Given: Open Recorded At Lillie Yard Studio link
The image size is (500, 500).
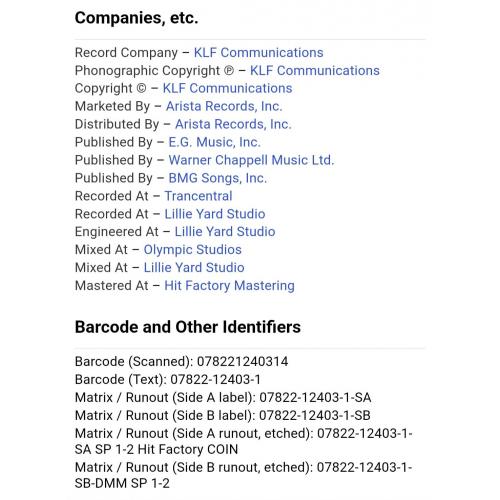Looking at the screenshot, I should coord(215,214).
